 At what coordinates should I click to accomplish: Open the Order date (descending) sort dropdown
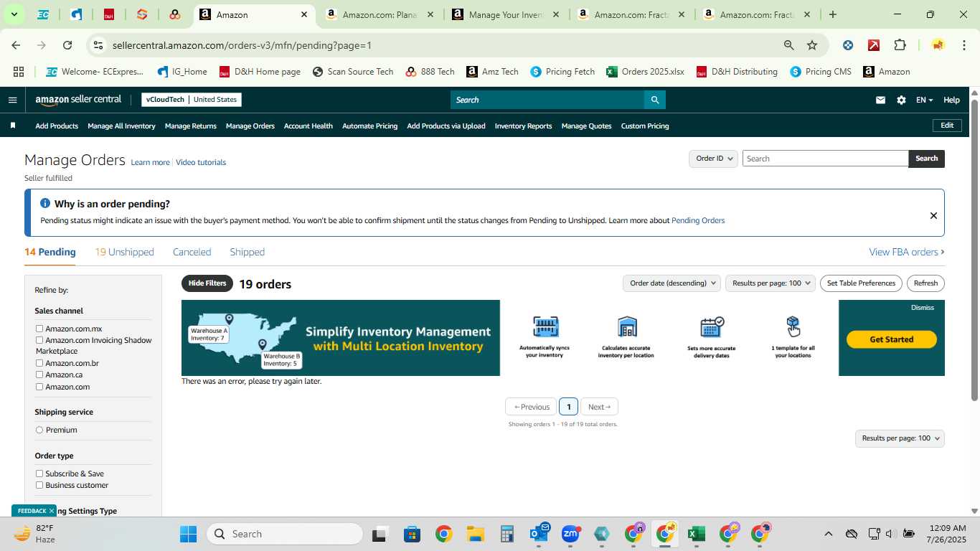point(672,283)
